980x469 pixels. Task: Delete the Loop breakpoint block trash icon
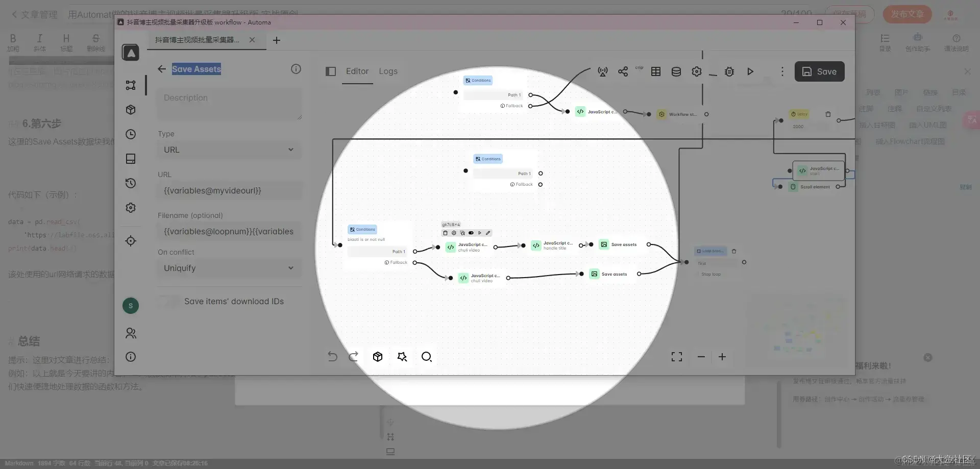pyautogui.click(x=734, y=251)
